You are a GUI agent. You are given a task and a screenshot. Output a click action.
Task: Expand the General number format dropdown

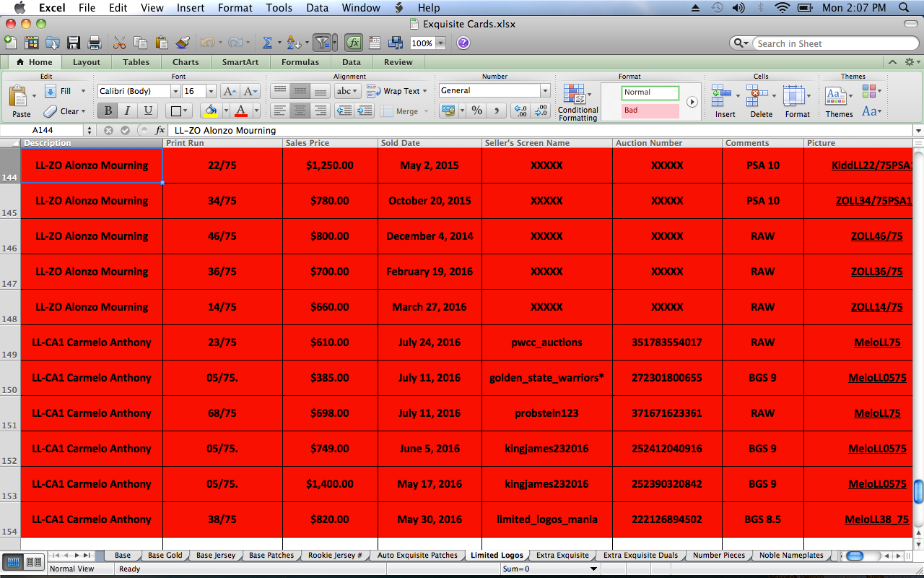tap(545, 91)
